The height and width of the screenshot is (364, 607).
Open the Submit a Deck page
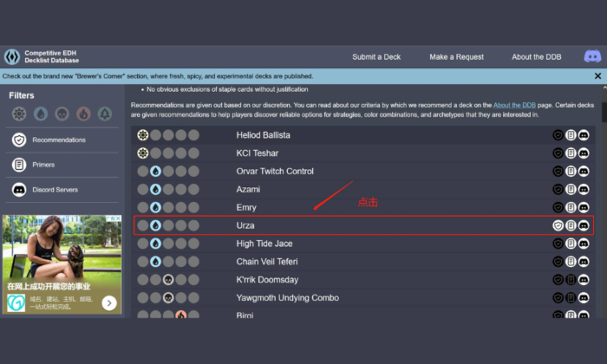coord(377,57)
